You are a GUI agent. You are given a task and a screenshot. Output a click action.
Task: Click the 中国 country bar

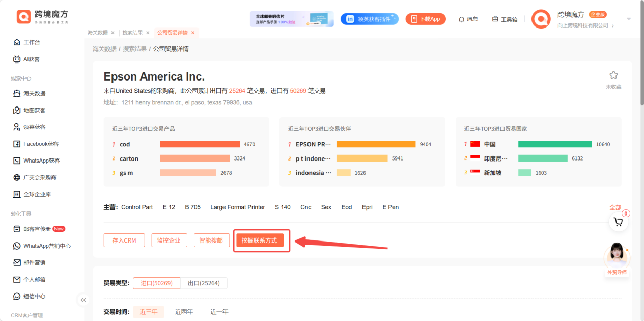pos(555,144)
